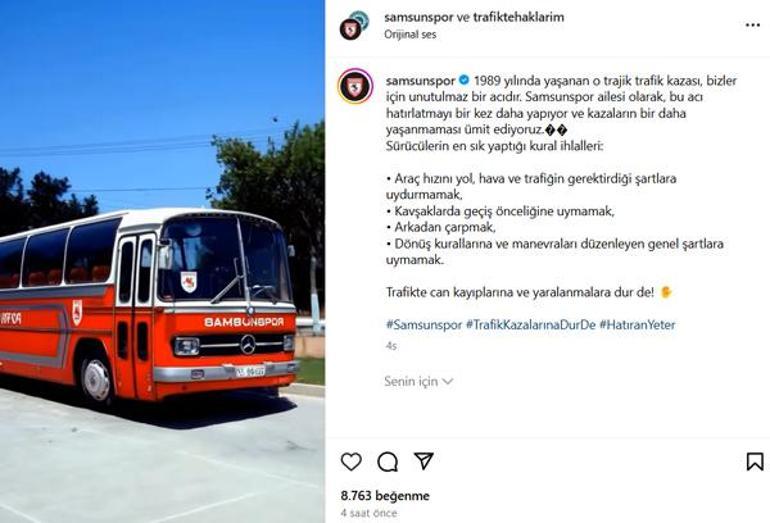This screenshot has height=523, width=770.
Task: Open the #Samsunspor hashtag
Action: [424, 325]
